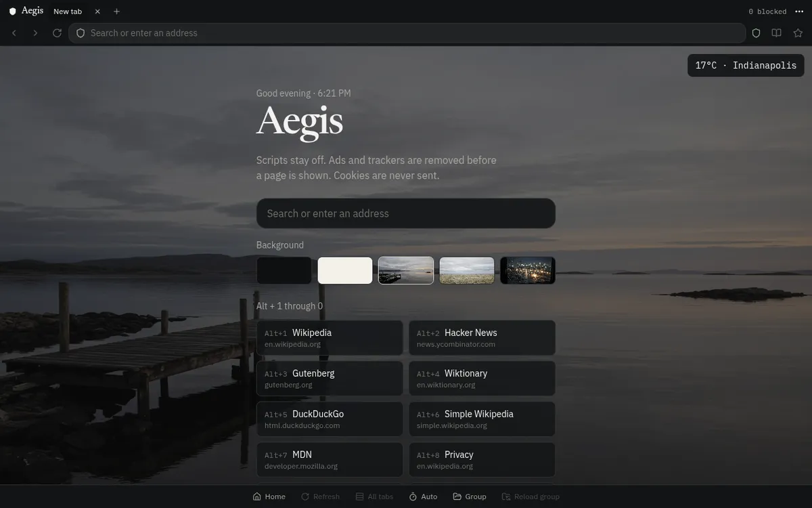Open reader view book icon
Image resolution: width=812 pixels, height=508 pixels.
[777, 33]
